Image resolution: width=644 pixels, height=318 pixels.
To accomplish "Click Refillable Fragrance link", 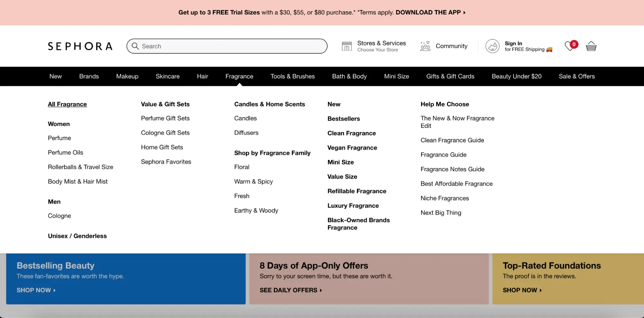I will point(357,191).
